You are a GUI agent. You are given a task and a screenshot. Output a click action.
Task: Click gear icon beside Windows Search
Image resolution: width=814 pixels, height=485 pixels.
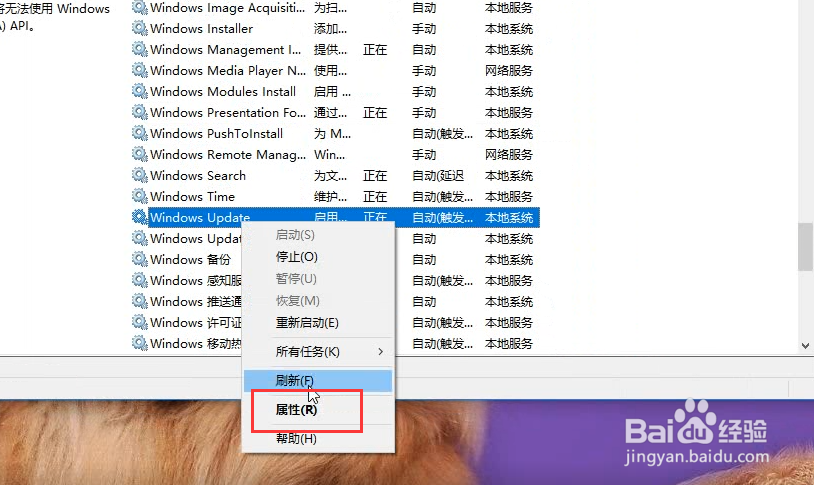[x=140, y=176]
